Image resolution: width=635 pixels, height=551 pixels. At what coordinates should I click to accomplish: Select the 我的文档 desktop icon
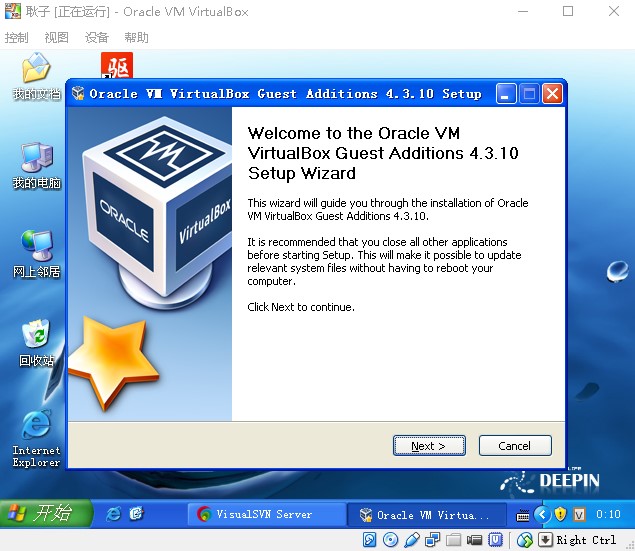pyautogui.click(x=36, y=76)
